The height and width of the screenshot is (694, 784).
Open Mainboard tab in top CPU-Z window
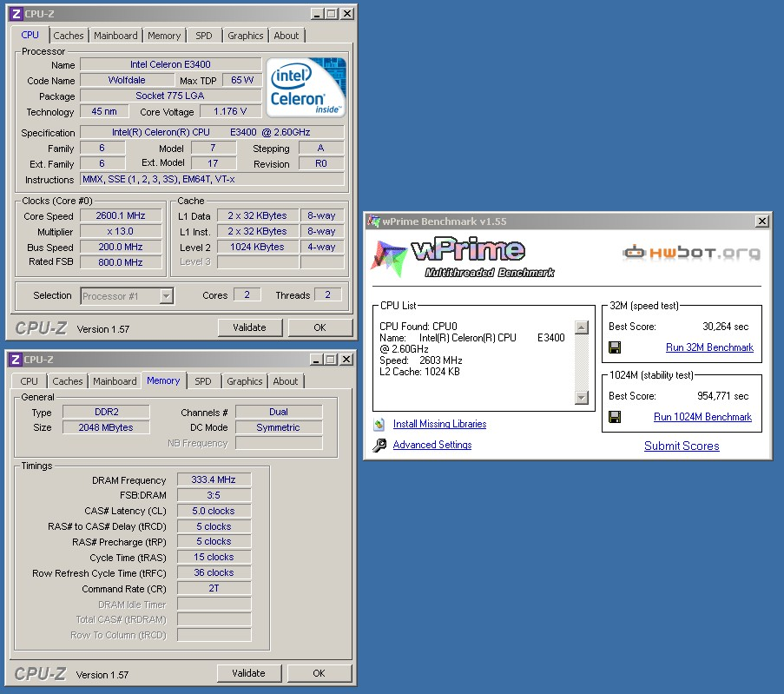pyautogui.click(x=115, y=36)
